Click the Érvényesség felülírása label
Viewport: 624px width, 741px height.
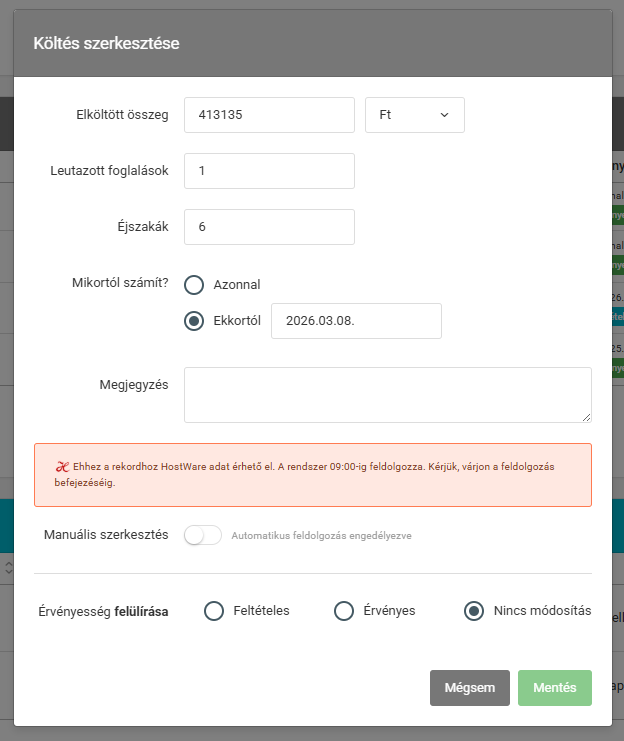coord(106,611)
